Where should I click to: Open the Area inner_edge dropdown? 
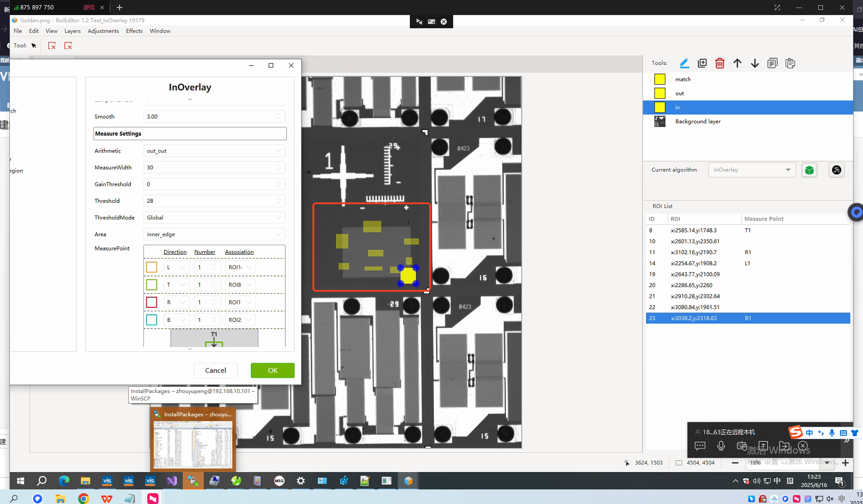tap(214, 234)
